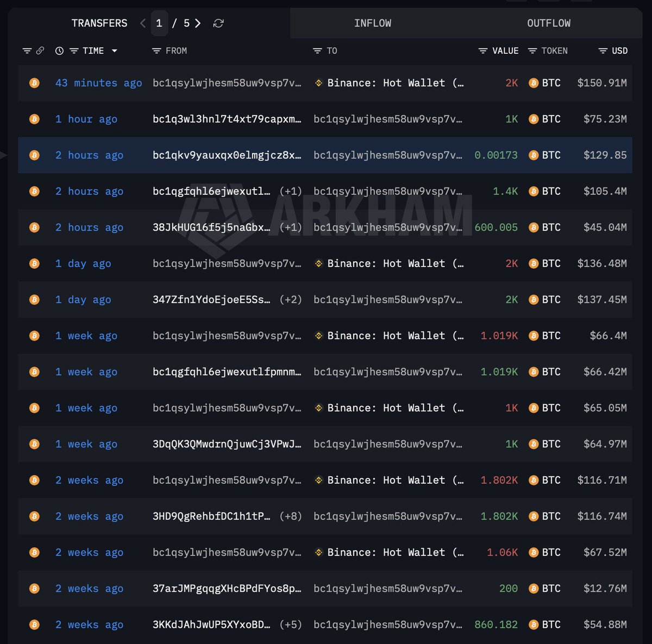The height and width of the screenshot is (644, 652).
Task: Click BTC token icon in $150.91M row
Action: point(534,83)
